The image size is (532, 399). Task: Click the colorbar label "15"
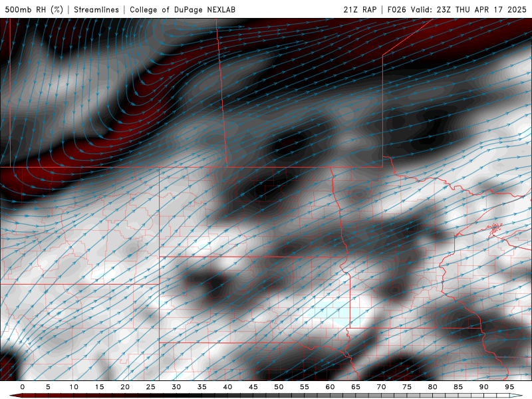pos(99,387)
